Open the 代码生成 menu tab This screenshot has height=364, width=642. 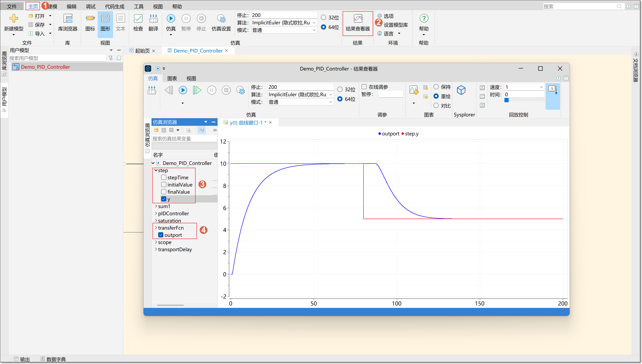point(114,7)
